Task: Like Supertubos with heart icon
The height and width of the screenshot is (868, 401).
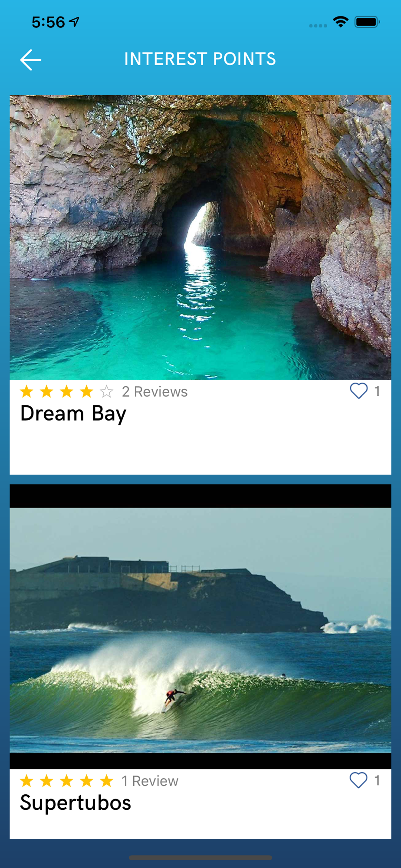Action: [x=358, y=780]
